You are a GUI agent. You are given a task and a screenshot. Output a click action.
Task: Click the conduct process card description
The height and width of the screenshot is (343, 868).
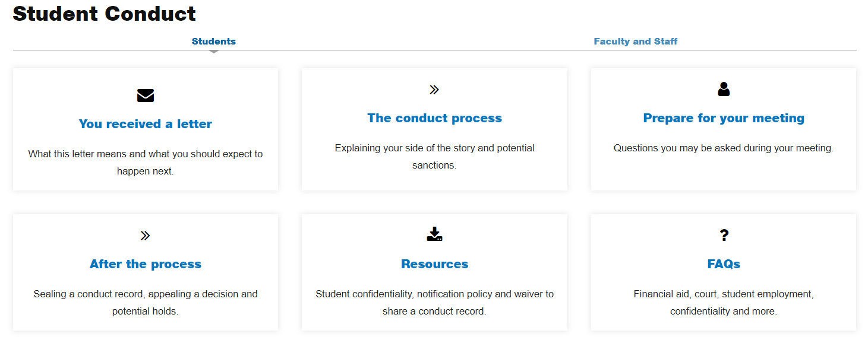[x=434, y=156]
